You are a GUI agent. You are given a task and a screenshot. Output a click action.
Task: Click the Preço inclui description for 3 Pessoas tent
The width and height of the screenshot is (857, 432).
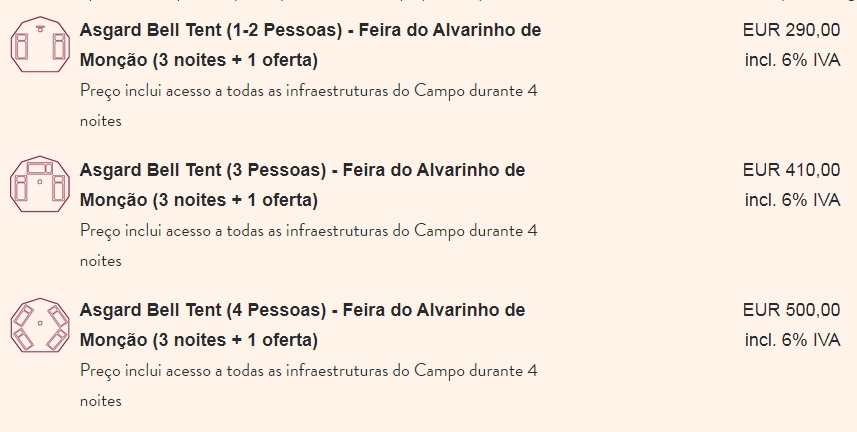tap(309, 246)
